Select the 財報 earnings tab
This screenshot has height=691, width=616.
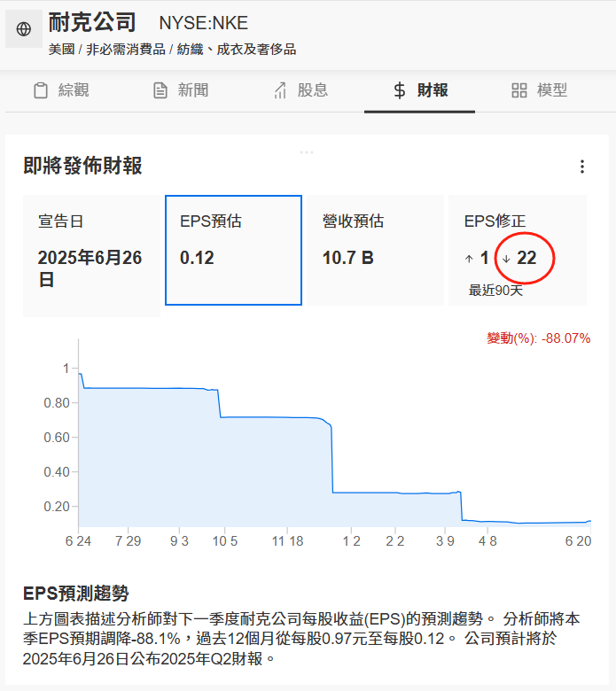point(420,90)
